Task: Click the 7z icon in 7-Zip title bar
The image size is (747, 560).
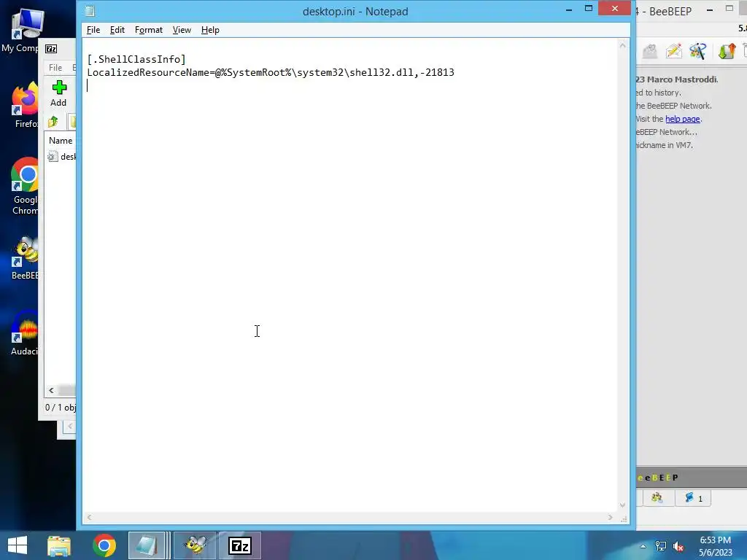Action: 51,49
